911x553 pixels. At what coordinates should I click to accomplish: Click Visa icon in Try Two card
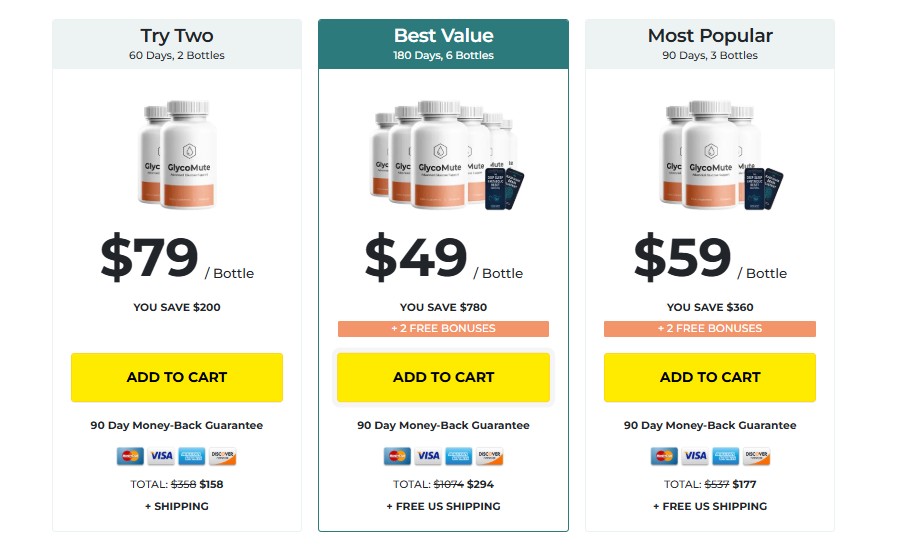(161, 457)
